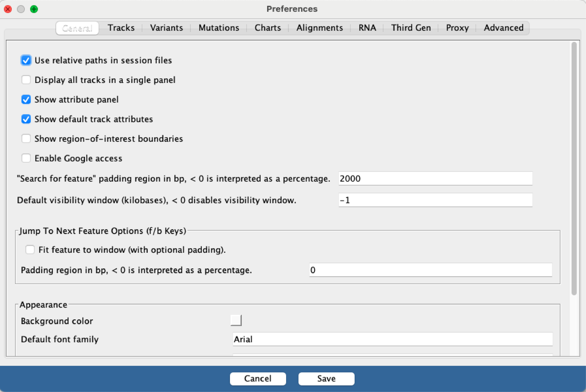
Task: Check Enable Google access
Action: click(x=26, y=158)
